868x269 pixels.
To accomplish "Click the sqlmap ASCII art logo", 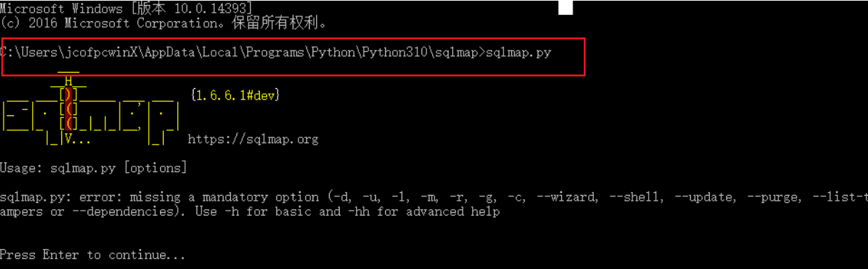I will 90,108.
